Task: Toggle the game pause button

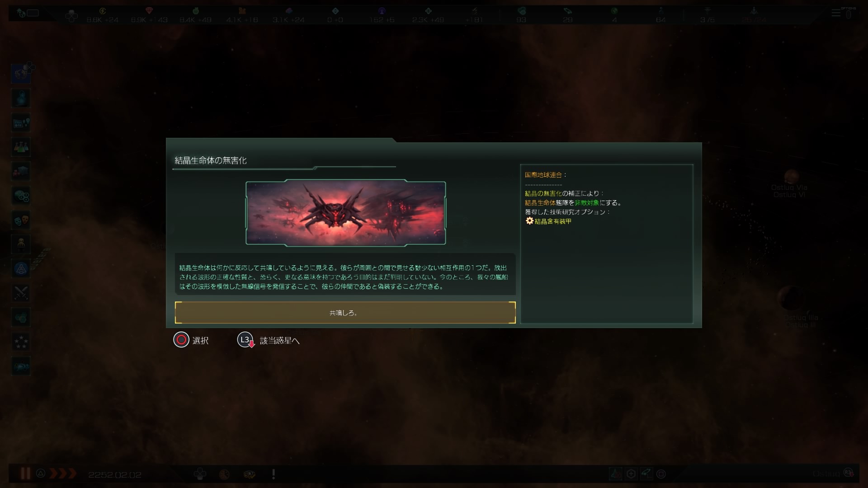Action: pos(25,474)
